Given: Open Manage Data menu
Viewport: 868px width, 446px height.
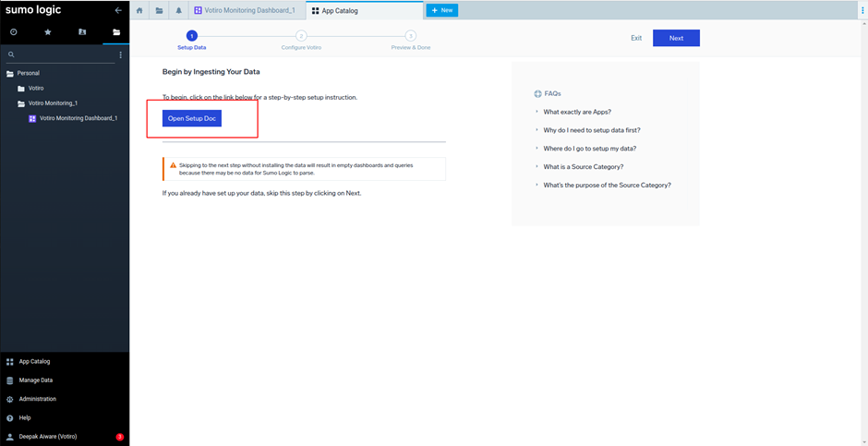Looking at the screenshot, I should 36,380.
